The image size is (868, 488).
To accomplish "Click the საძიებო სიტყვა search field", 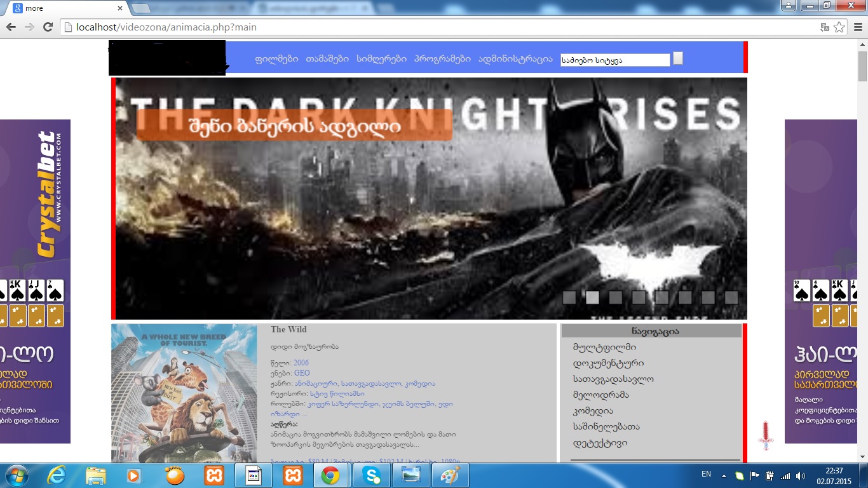I will 614,60.
